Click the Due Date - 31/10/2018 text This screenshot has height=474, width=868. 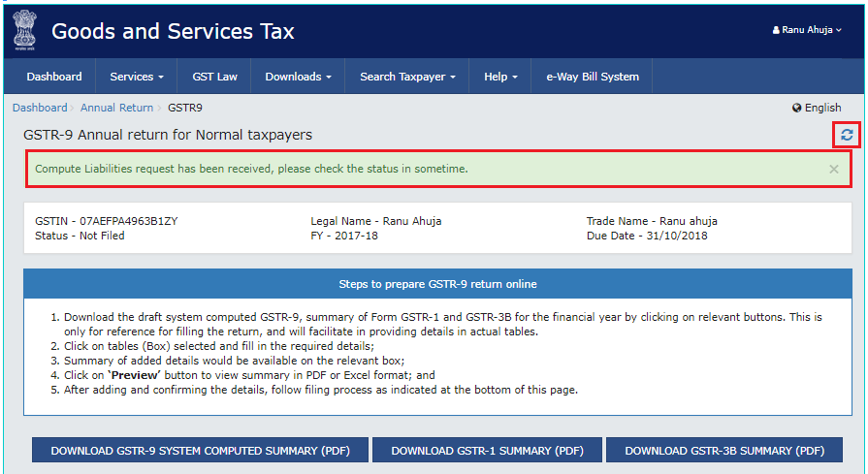tap(647, 236)
